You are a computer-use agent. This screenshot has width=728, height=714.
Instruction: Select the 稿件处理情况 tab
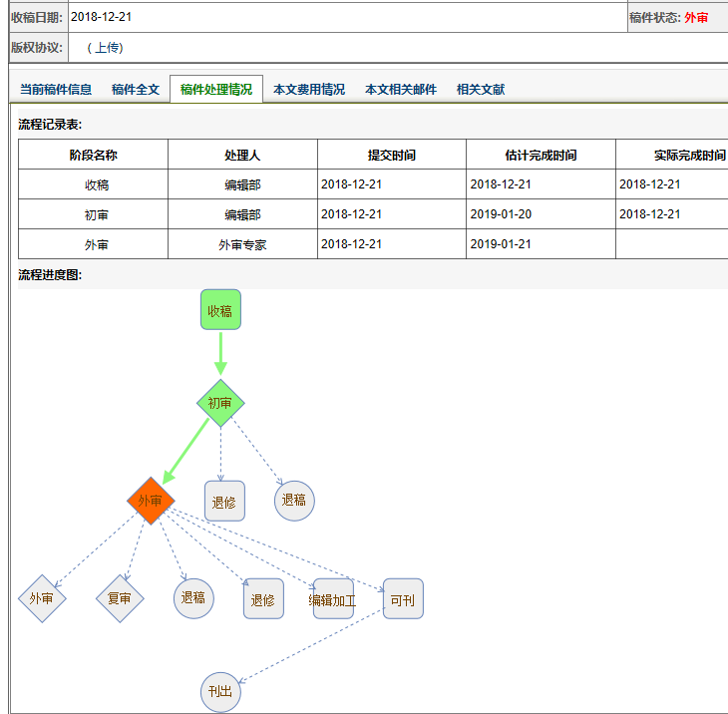click(x=216, y=89)
